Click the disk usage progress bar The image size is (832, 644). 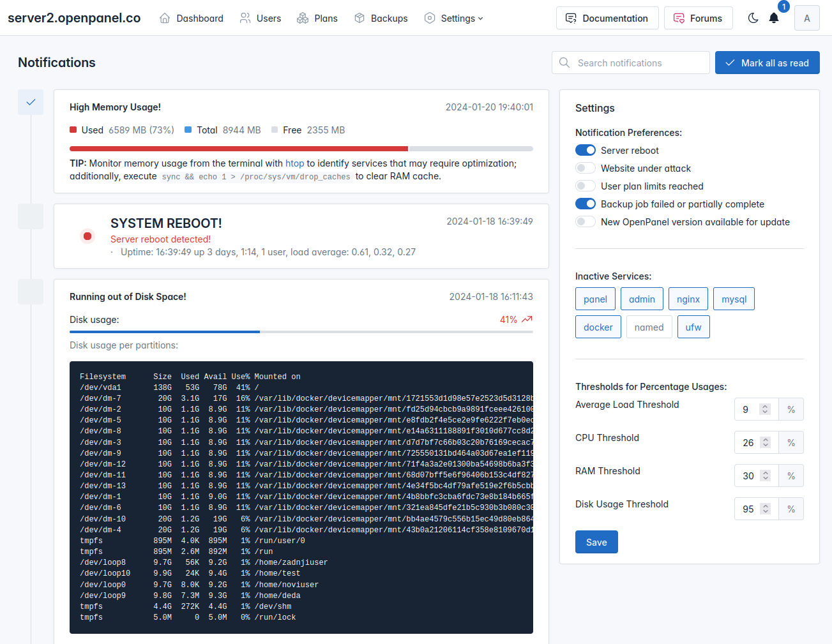point(301,332)
